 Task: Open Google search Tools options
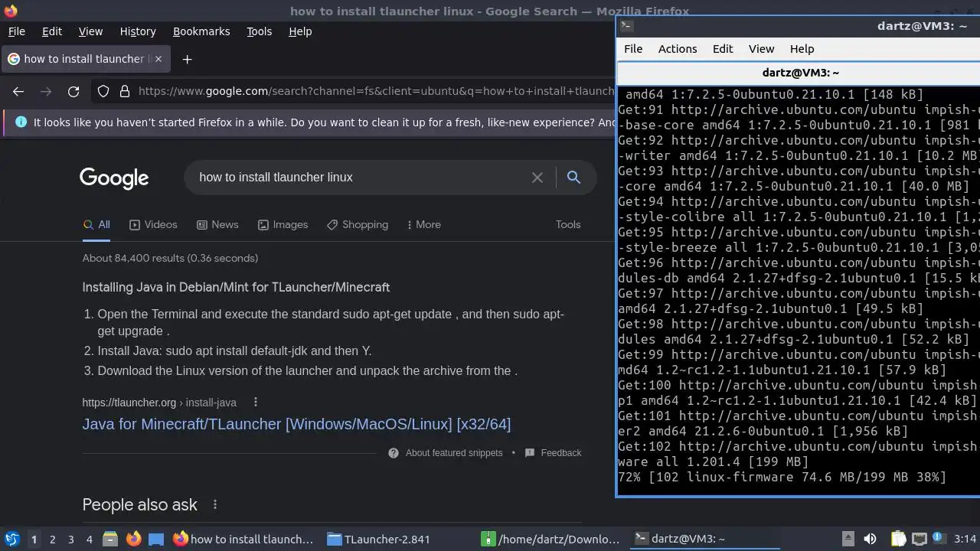(568, 225)
